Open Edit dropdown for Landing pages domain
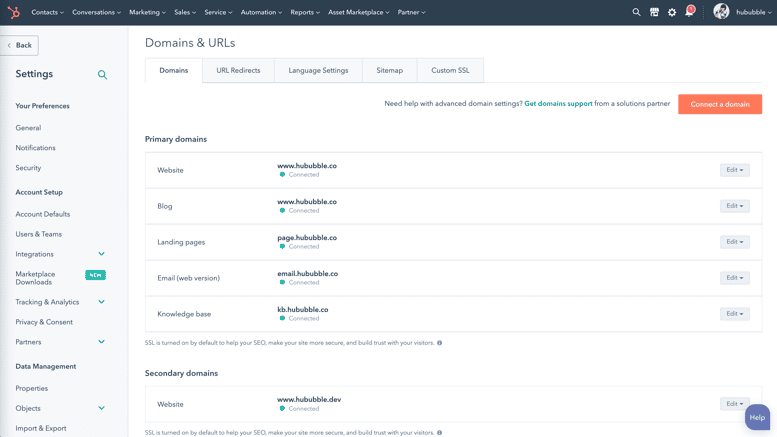Image resolution: width=777 pixels, height=437 pixels. [x=734, y=242]
